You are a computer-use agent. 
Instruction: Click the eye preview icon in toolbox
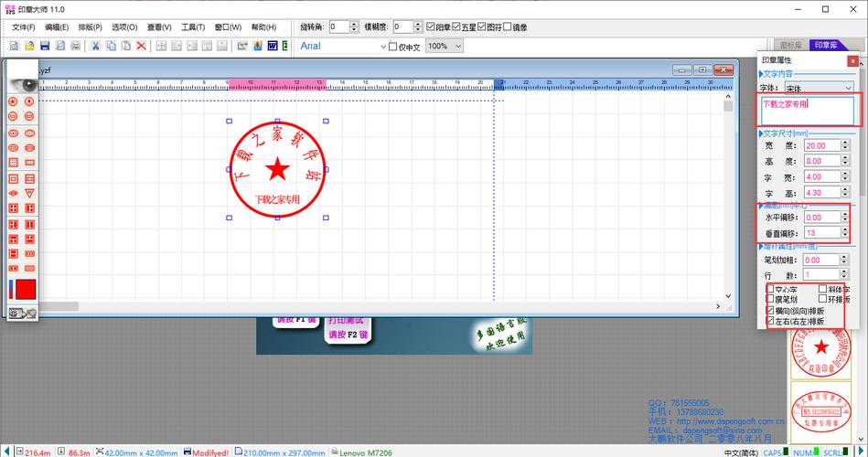coord(23,84)
